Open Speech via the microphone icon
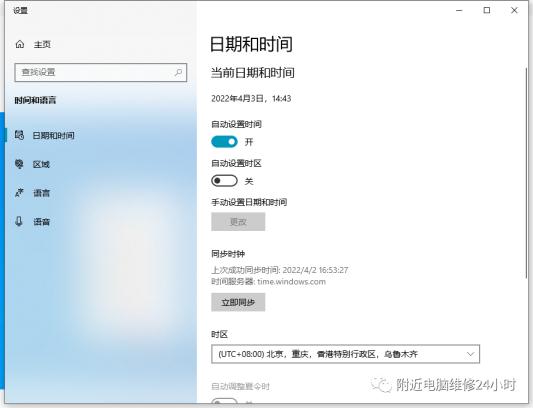Image resolution: width=533 pixels, height=408 pixels. (19, 222)
